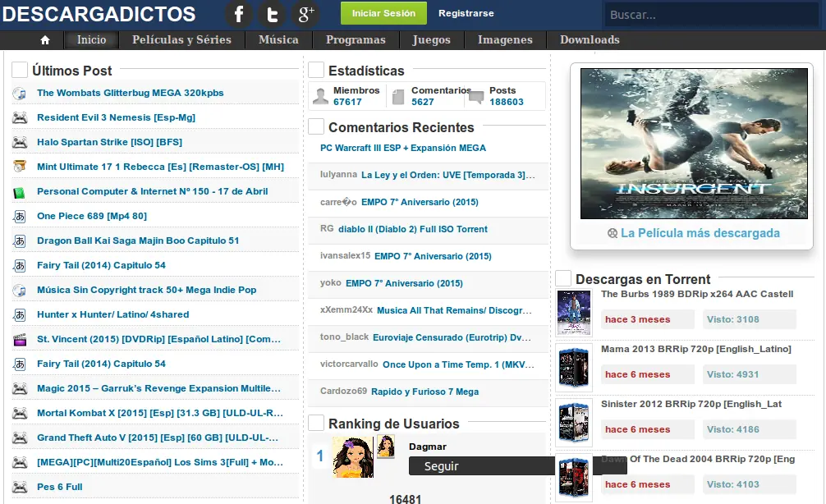Open the Música menu

coord(278,40)
